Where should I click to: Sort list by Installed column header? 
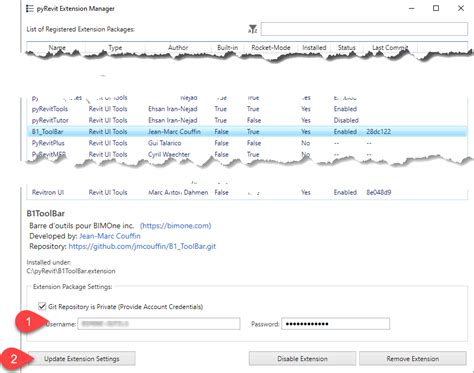click(314, 48)
